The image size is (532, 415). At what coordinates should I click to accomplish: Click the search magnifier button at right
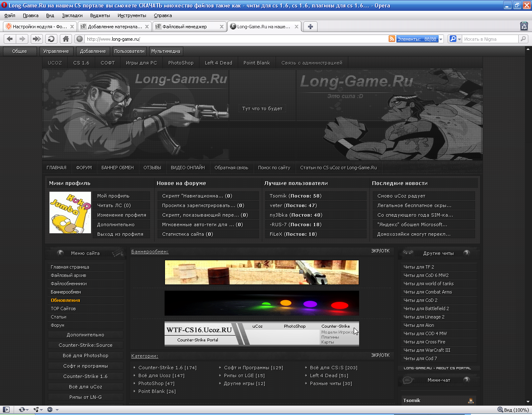tap(523, 39)
